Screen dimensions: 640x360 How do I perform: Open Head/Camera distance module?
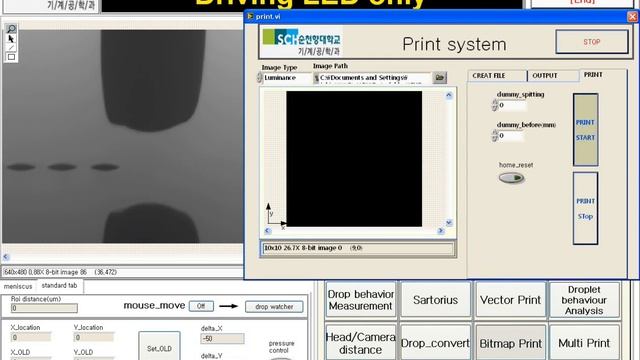click(x=360, y=343)
